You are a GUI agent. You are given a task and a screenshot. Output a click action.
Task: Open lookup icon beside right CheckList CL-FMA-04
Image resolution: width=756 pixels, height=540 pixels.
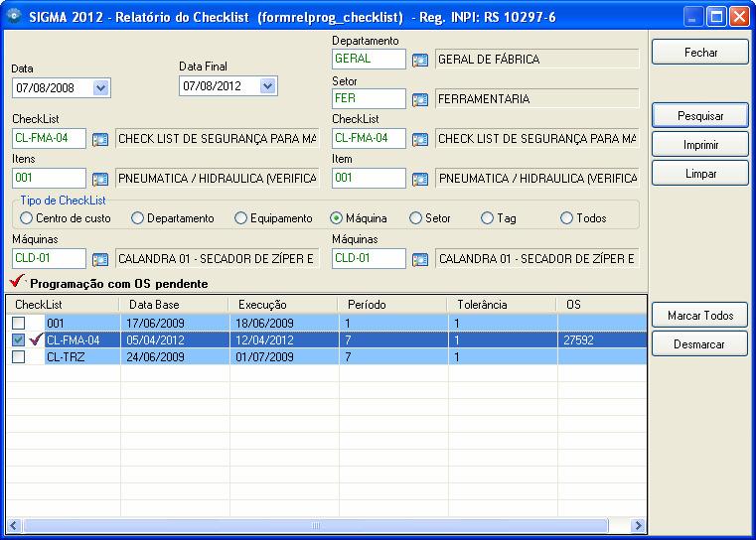click(420, 140)
